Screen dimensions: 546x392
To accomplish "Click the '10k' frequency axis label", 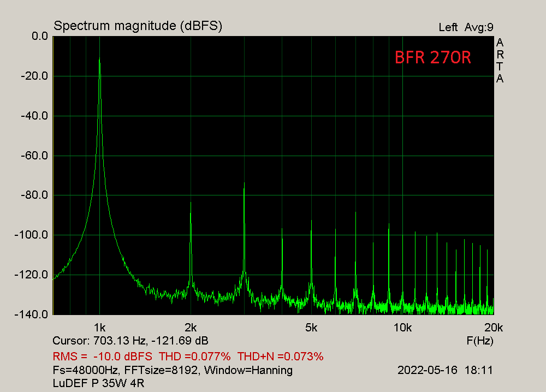I will pos(402,328).
